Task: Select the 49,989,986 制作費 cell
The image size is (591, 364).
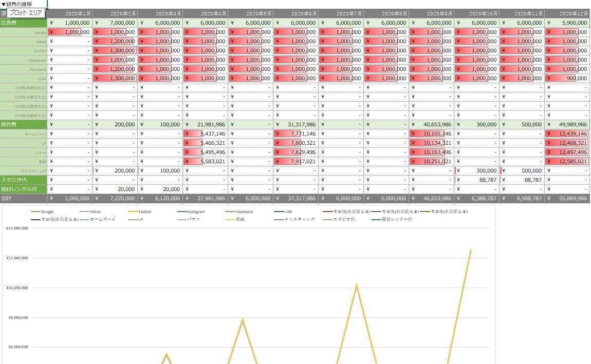Action: 567,125
